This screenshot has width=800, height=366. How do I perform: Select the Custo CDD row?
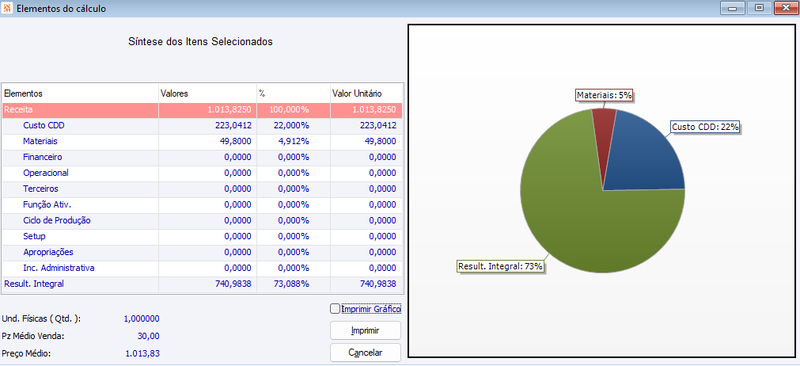point(203,125)
